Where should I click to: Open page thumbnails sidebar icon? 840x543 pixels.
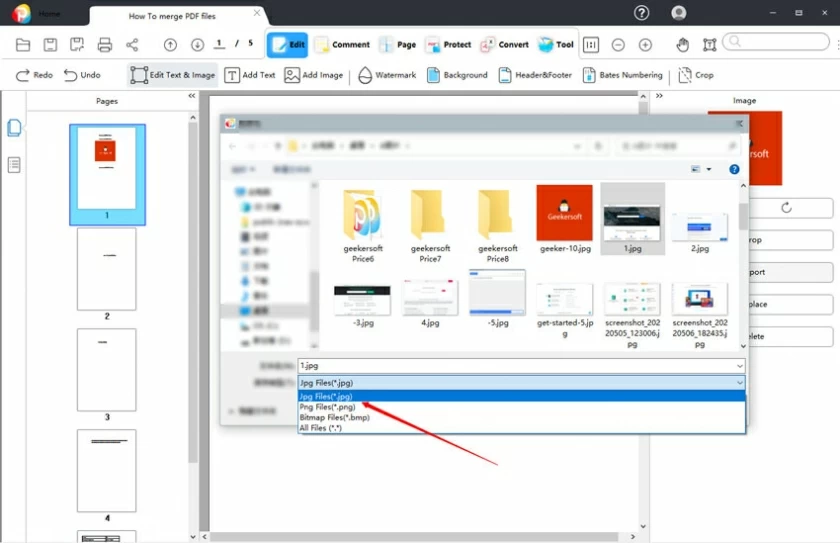click(x=14, y=127)
